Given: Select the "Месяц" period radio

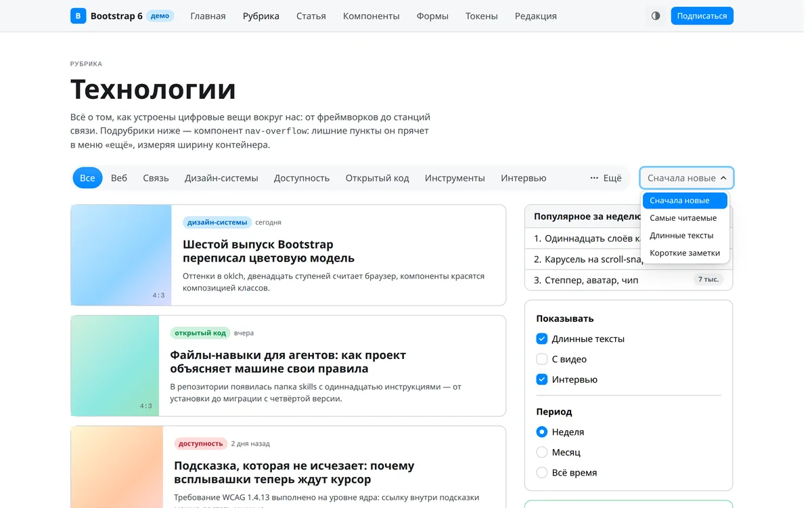Looking at the screenshot, I should pyautogui.click(x=541, y=452).
